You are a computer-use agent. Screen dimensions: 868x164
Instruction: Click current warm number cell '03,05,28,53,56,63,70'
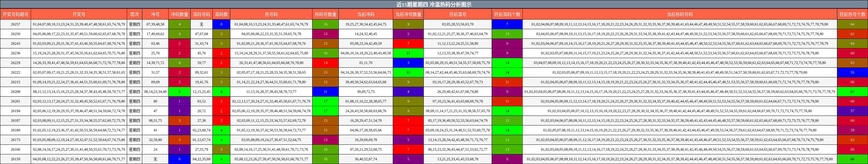458,24
